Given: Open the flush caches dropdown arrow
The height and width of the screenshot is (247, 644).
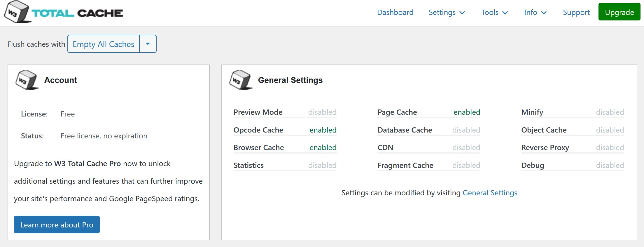Looking at the screenshot, I should [x=148, y=44].
